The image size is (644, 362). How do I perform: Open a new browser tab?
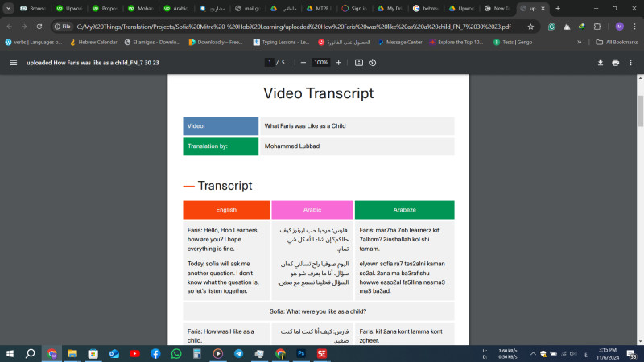point(558,8)
